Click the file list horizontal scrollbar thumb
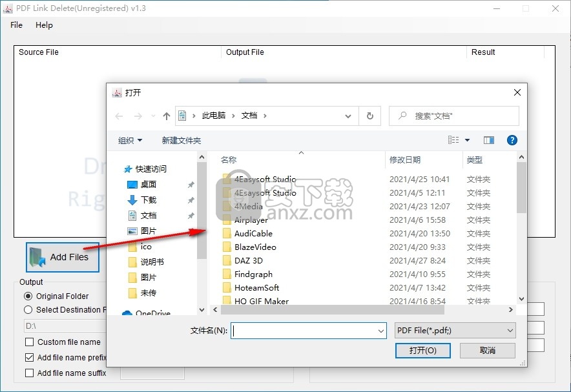 click(333, 310)
